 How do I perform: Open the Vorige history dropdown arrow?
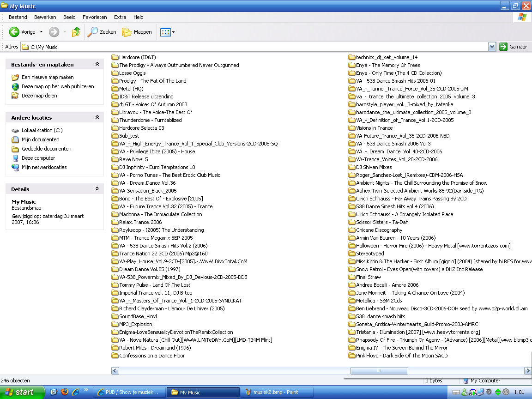(x=42, y=32)
